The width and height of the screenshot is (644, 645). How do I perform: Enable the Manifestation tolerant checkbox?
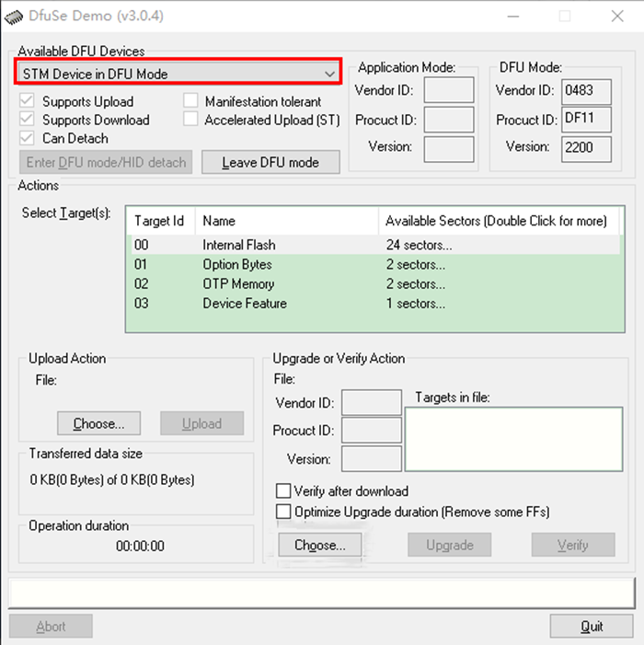point(190,101)
